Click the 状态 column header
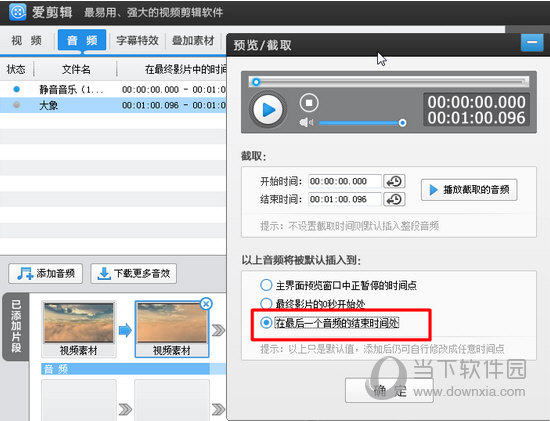 16,69
